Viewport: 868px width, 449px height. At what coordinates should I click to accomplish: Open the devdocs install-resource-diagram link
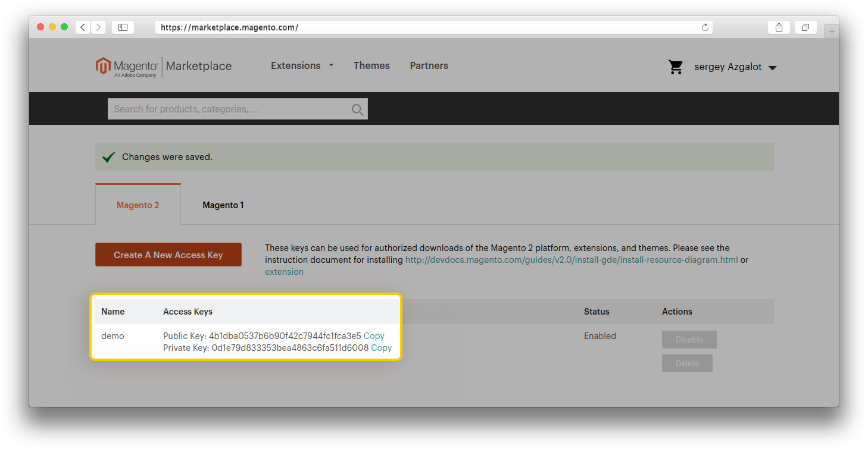click(x=572, y=260)
